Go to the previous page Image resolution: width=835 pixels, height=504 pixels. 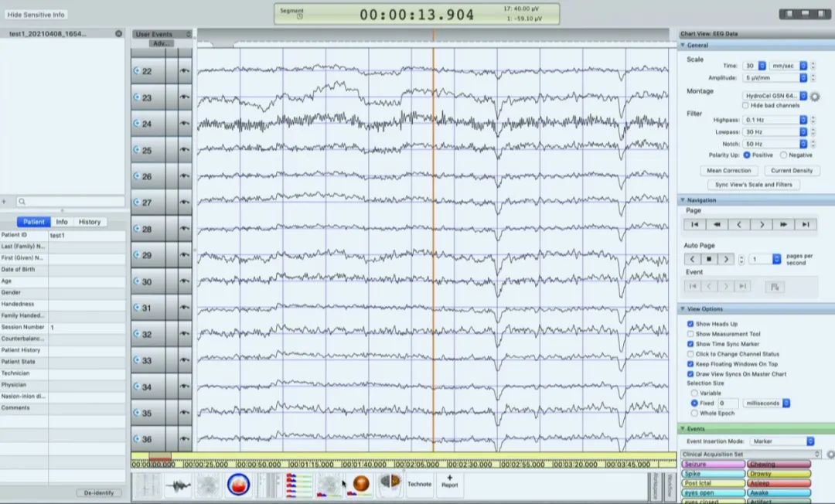click(x=739, y=225)
